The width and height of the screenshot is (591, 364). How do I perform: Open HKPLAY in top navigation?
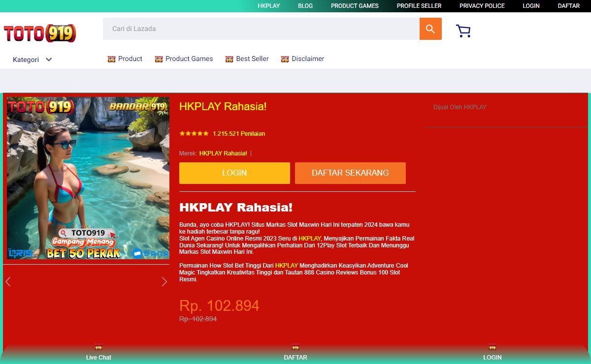tap(269, 6)
